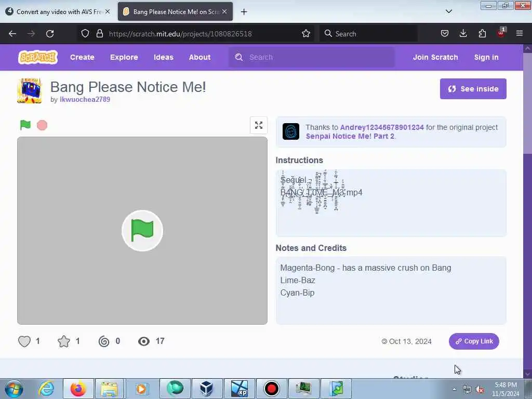Copy the project link with Copy Link
Screen dimensions: 532x399
click(x=474, y=341)
